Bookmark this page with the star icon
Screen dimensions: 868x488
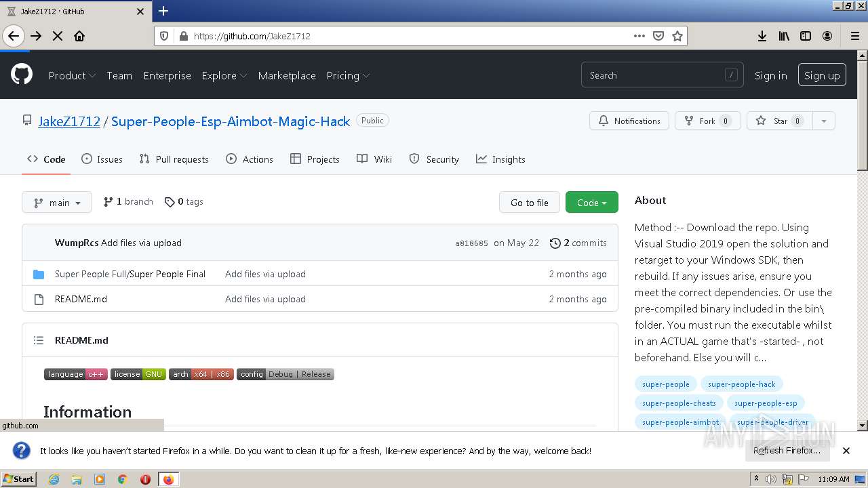(x=677, y=36)
